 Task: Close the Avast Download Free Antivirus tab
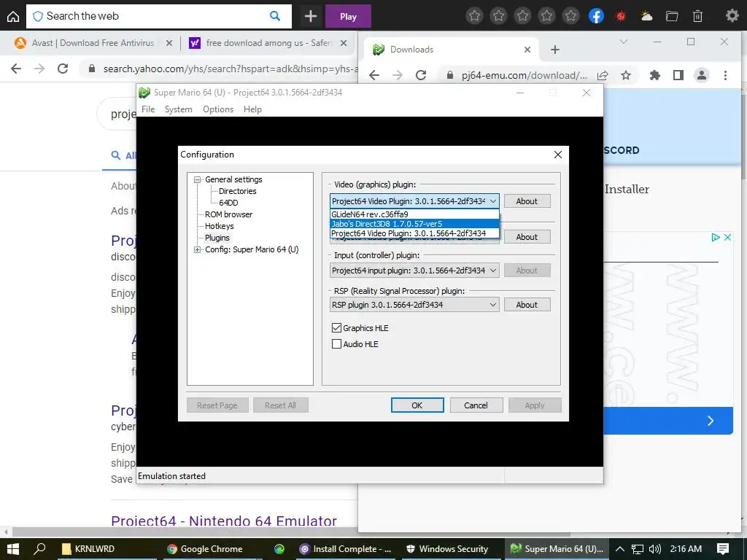pos(169,43)
